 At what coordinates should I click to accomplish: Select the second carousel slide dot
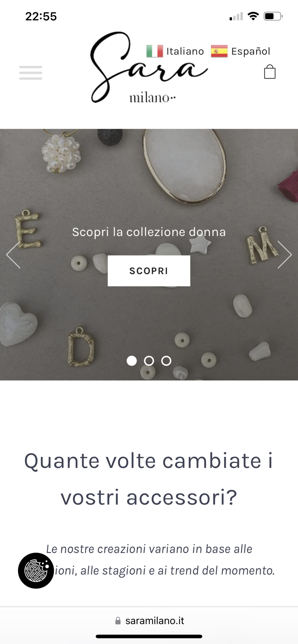point(149,361)
